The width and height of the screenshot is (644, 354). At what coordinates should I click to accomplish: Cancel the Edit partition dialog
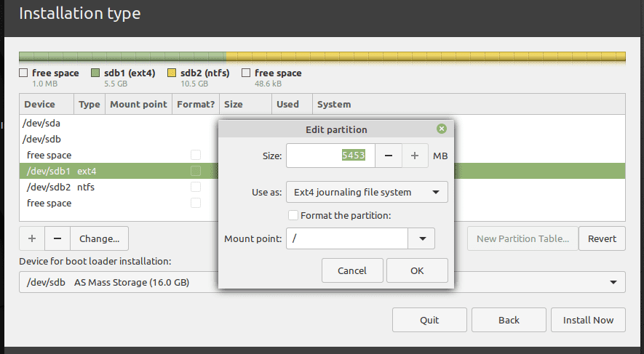352,270
